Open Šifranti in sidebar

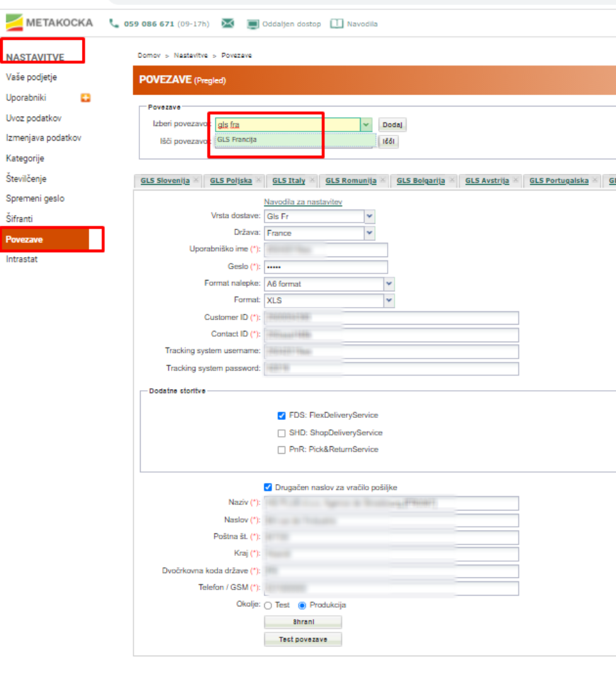[20, 219]
